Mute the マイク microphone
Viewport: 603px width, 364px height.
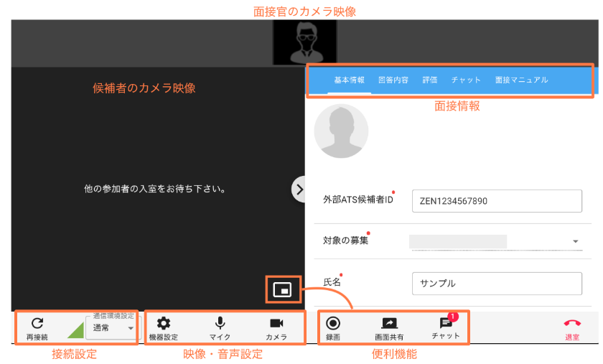[220, 325]
